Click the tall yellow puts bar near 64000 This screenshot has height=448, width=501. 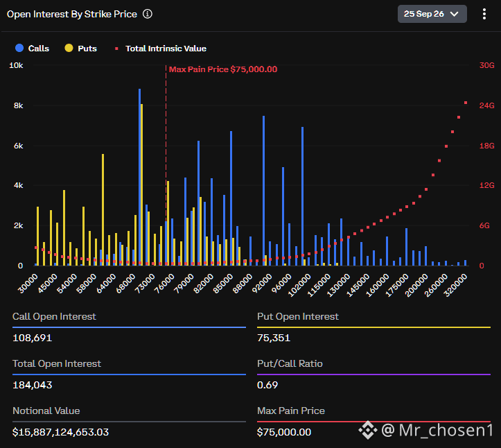coord(103,209)
